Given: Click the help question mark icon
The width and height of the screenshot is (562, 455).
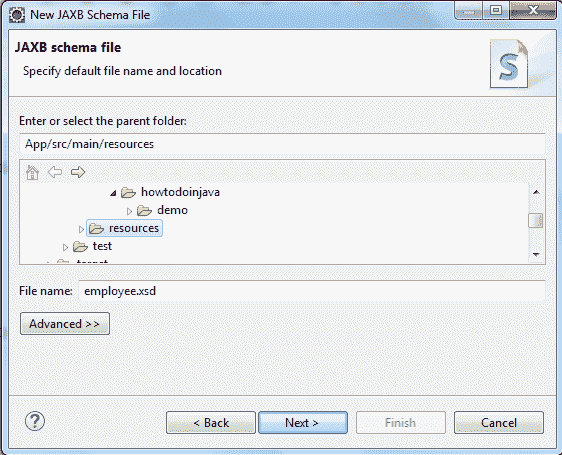Looking at the screenshot, I should click(35, 421).
